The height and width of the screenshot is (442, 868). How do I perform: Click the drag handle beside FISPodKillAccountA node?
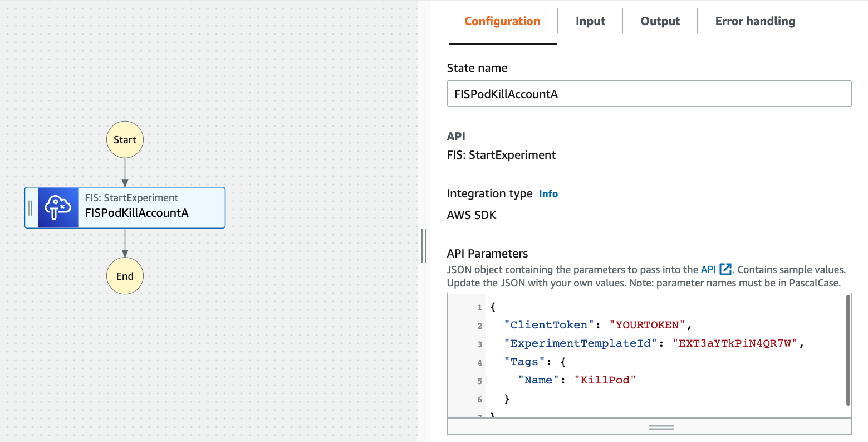coord(31,207)
